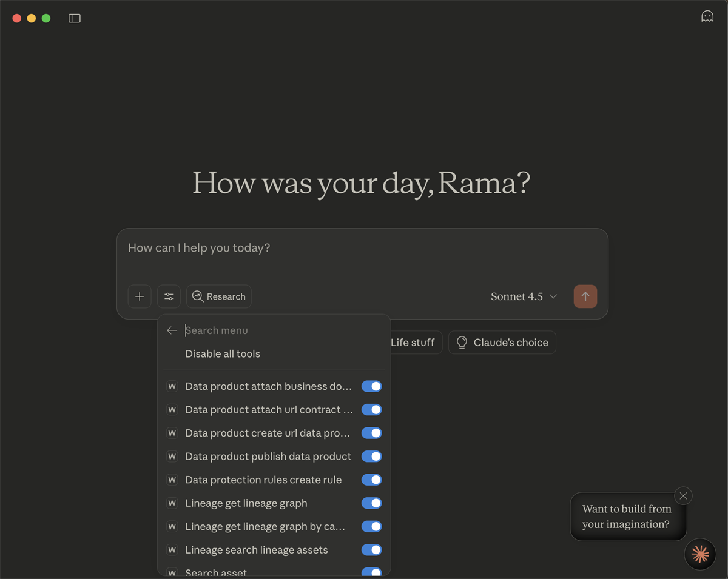Disable the Lineage get lineage graph tool

(x=371, y=503)
